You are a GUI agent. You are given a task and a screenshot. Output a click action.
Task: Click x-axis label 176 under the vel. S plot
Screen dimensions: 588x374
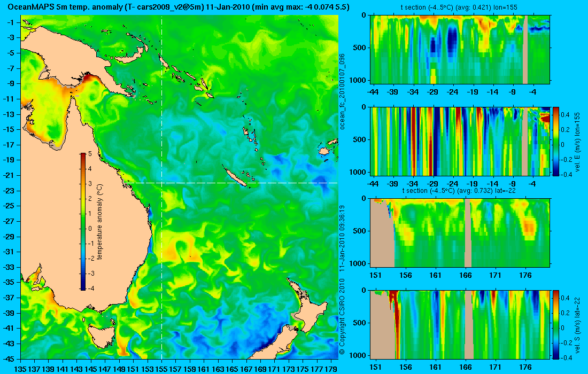coord(525,367)
